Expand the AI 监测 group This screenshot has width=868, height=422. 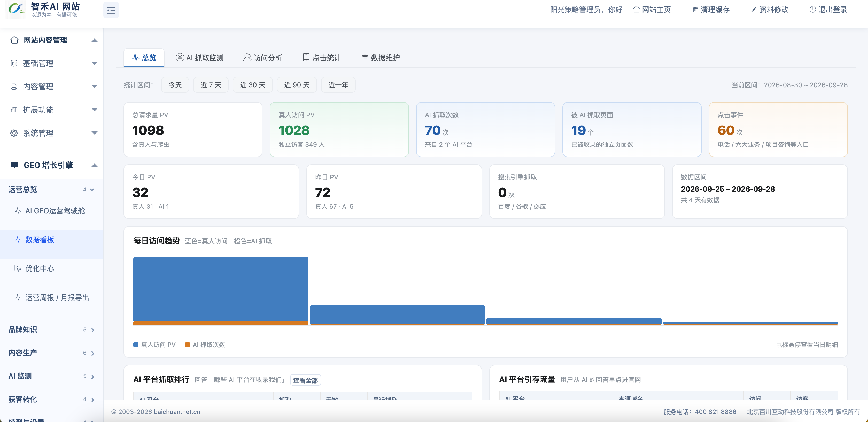click(x=51, y=376)
